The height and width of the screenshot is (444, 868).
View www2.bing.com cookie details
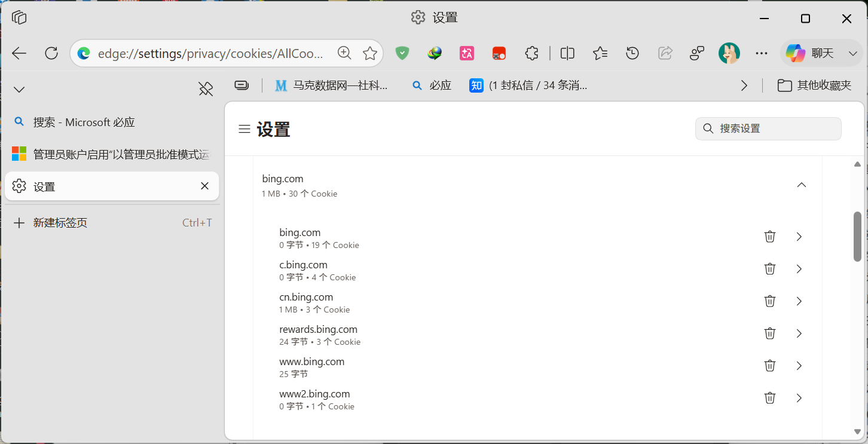point(799,398)
